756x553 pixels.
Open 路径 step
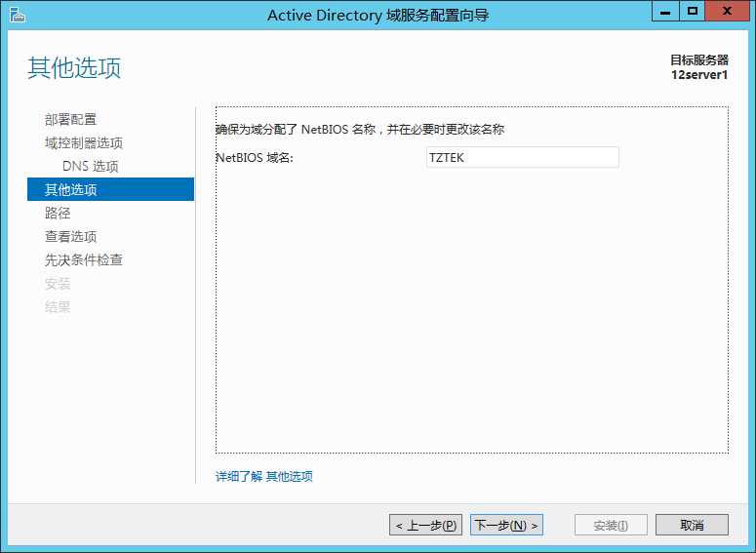[58, 213]
